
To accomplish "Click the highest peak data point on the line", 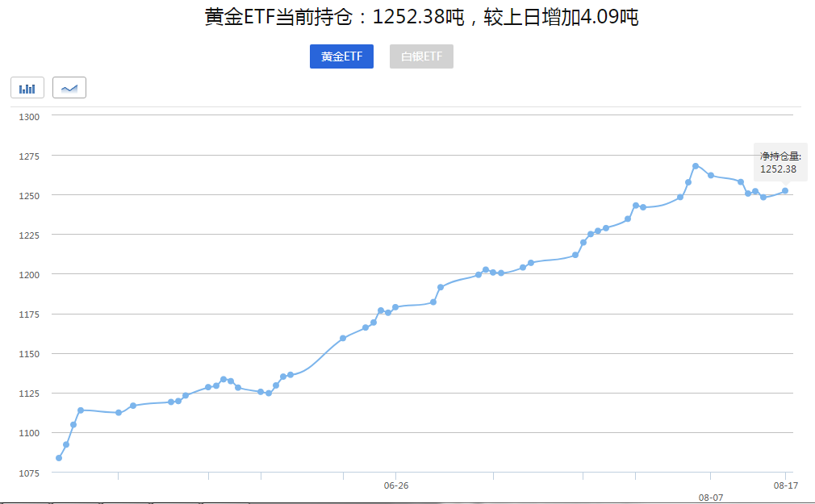I will pyautogui.click(x=696, y=166).
